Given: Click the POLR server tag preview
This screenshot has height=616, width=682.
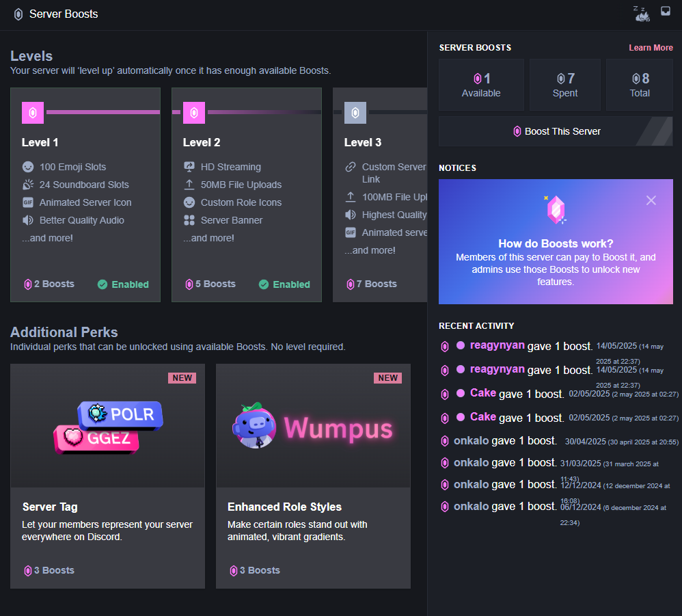Looking at the screenshot, I should 120,414.
